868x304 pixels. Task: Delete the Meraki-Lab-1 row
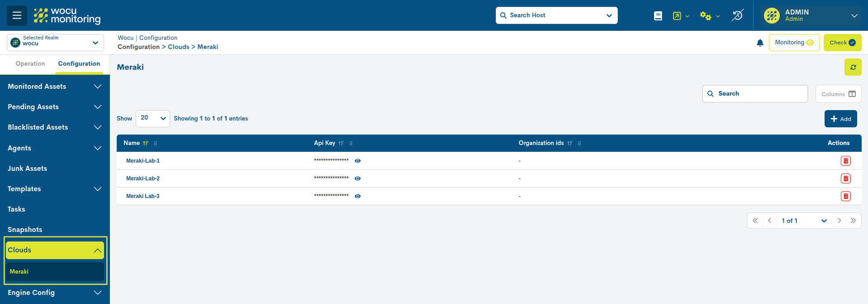tap(845, 161)
